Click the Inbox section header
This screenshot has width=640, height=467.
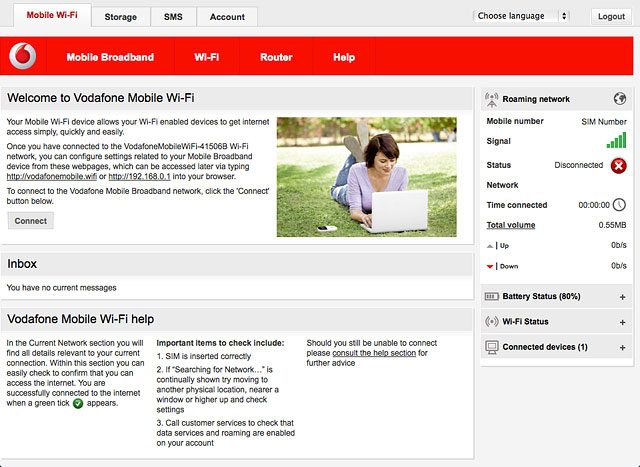(x=237, y=264)
